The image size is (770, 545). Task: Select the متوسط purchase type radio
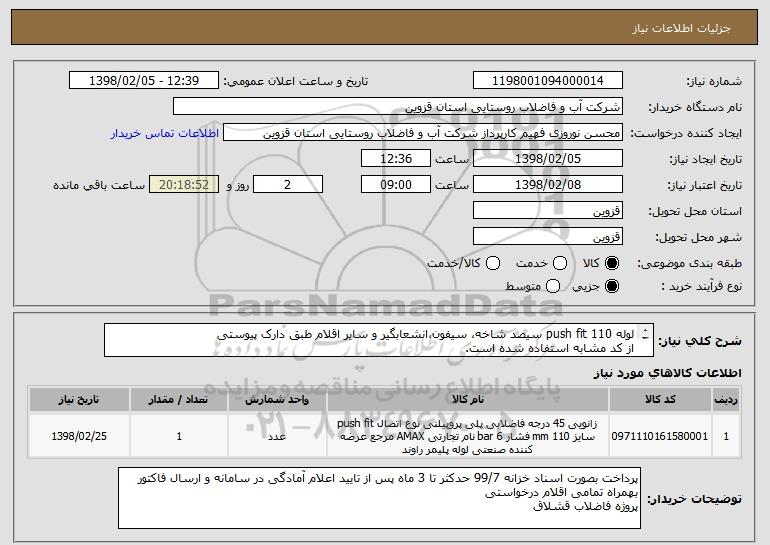(553, 286)
